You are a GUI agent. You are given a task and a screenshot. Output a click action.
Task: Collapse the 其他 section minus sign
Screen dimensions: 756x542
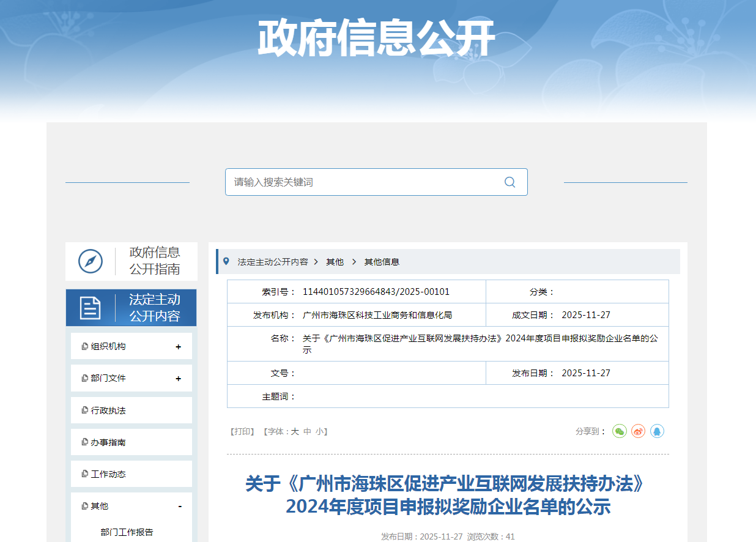[180, 507]
